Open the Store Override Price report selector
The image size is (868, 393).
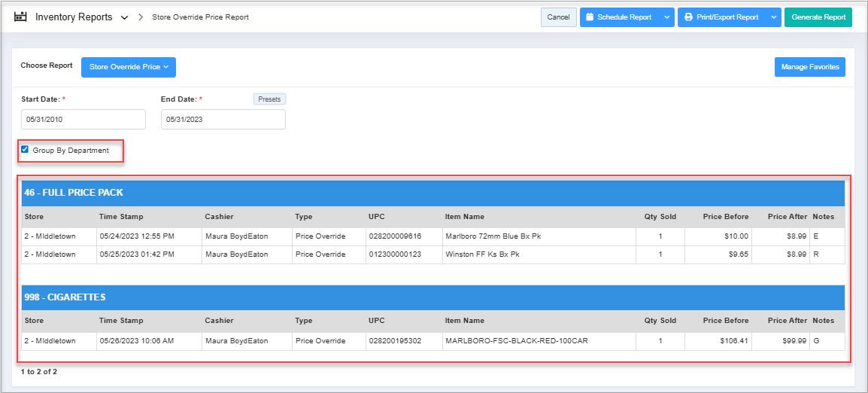click(128, 67)
